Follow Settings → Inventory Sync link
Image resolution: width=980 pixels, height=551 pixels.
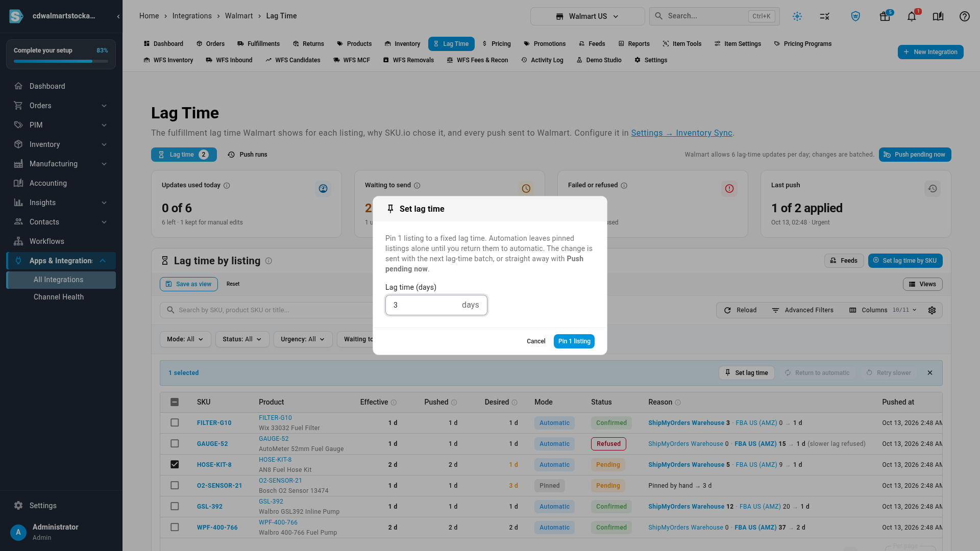(x=682, y=133)
